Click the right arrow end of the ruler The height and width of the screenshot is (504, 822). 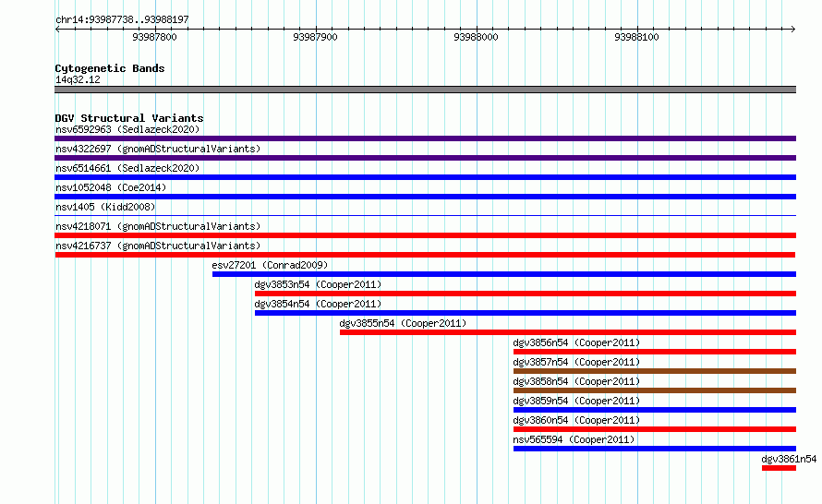click(x=792, y=29)
